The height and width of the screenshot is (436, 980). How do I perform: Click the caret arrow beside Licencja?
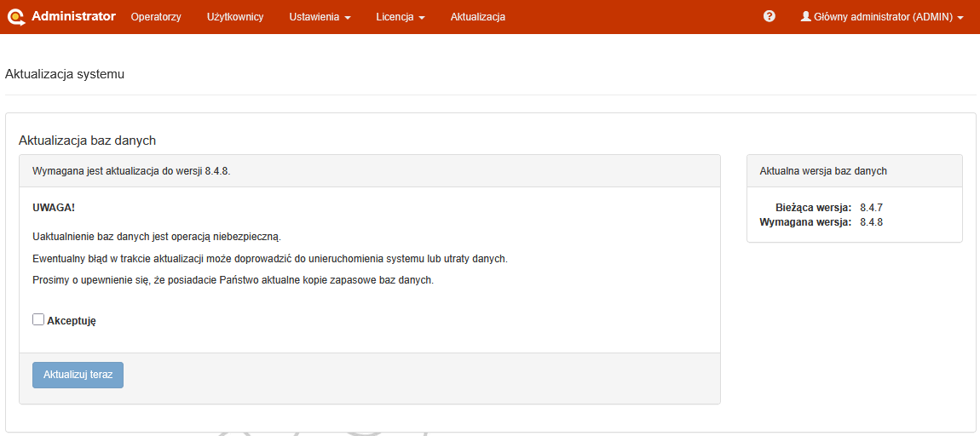422,18
